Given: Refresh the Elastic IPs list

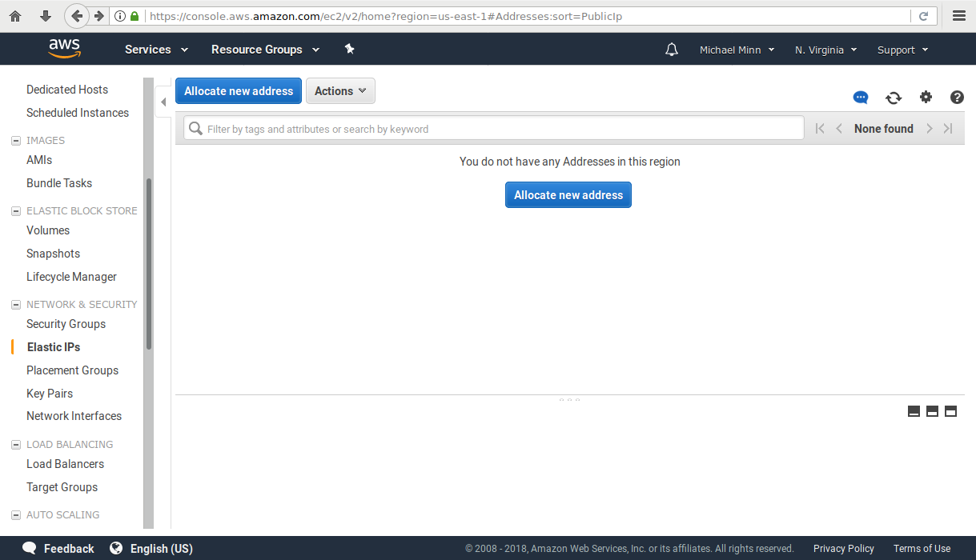Looking at the screenshot, I should 894,98.
